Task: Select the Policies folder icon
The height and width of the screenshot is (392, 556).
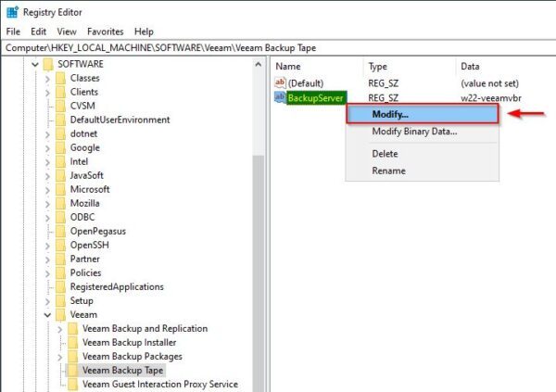Action: coord(60,272)
